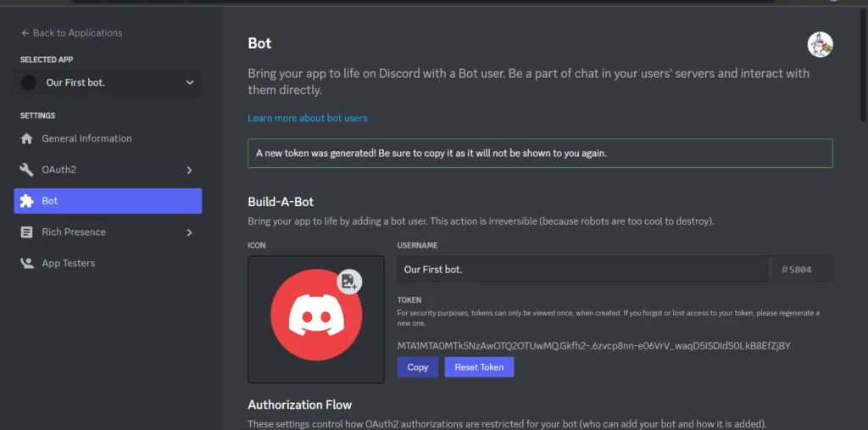Click the #5804 discriminator field
This screenshot has height=430, width=868.
click(802, 270)
